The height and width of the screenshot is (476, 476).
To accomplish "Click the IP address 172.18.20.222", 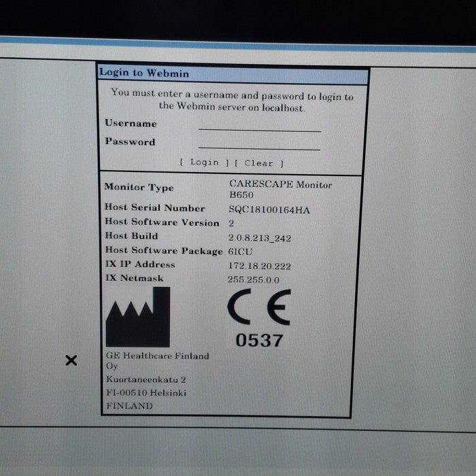I will [260, 266].
